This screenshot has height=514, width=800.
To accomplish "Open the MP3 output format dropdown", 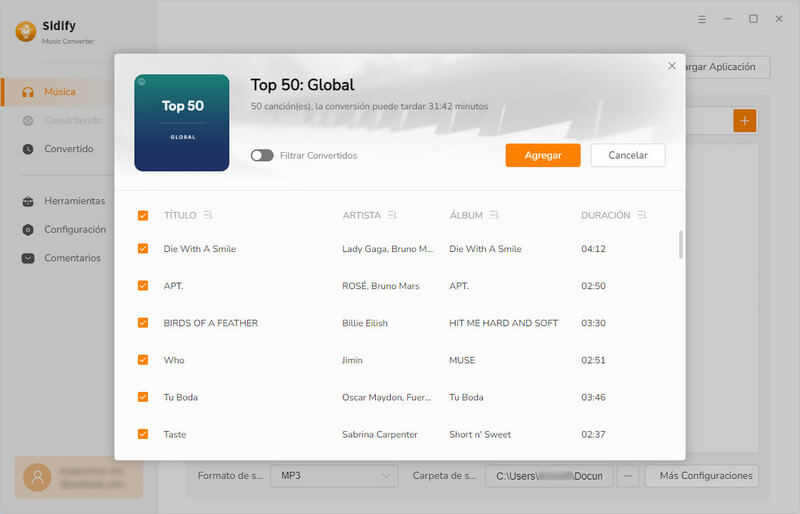I will [x=334, y=476].
